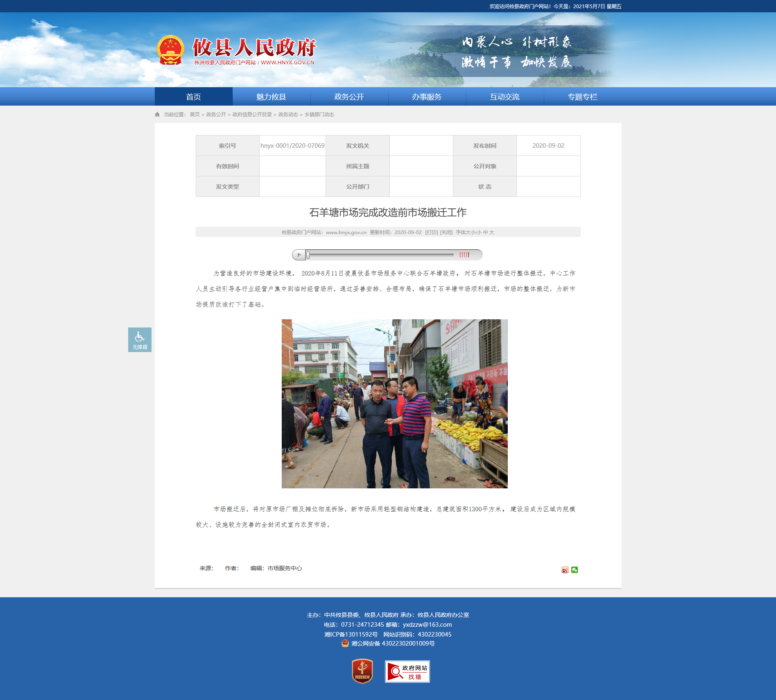The image size is (776, 700).
Task: Click the police badge icon in footer
Action: [x=345, y=643]
